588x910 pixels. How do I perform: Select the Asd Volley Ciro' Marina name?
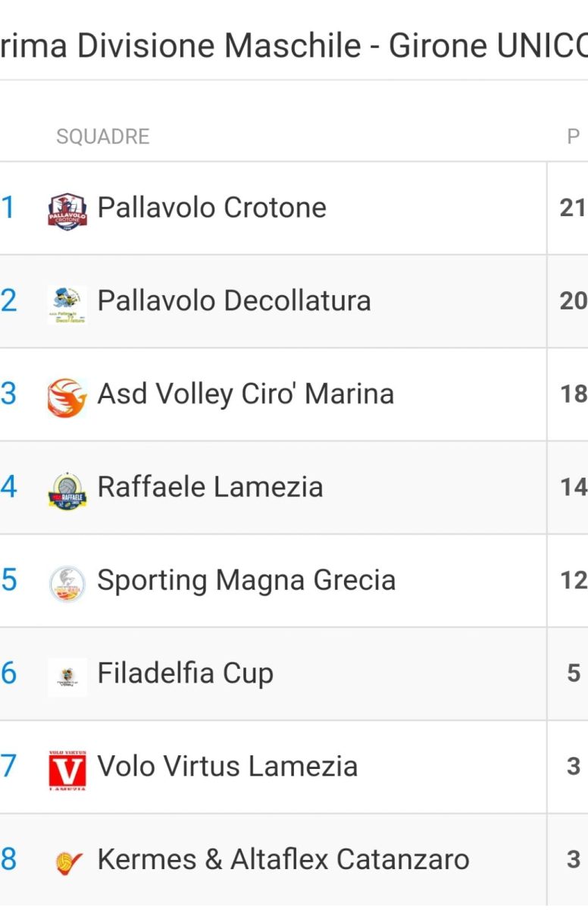coord(246,394)
